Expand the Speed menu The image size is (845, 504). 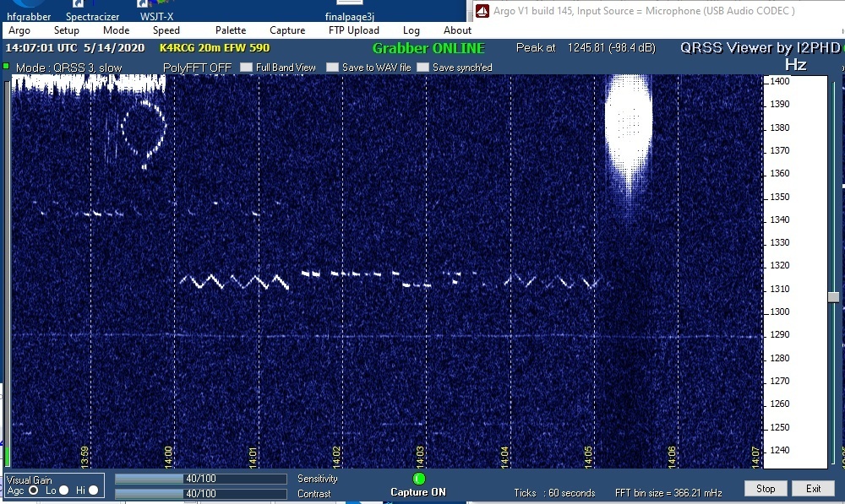[166, 30]
